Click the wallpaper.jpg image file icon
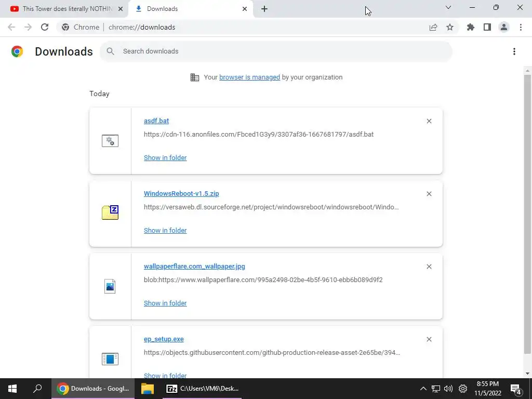 (x=110, y=286)
